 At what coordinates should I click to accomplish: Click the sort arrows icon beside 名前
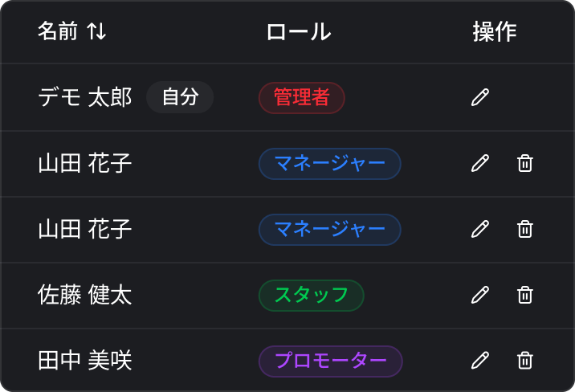pyautogui.click(x=96, y=32)
